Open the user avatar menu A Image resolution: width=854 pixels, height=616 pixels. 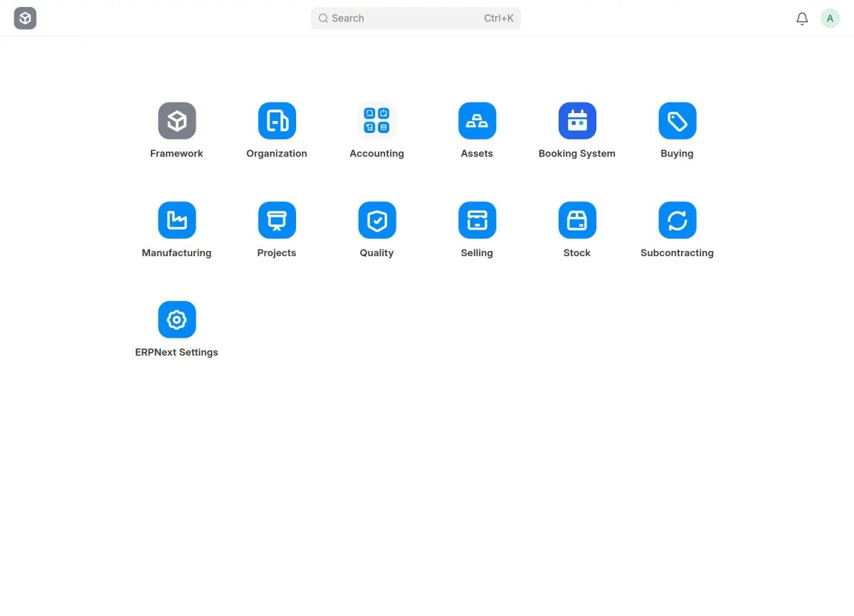(830, 18)
